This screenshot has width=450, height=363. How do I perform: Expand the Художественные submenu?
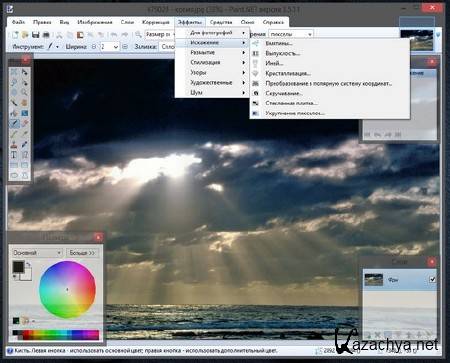point(213,82)
